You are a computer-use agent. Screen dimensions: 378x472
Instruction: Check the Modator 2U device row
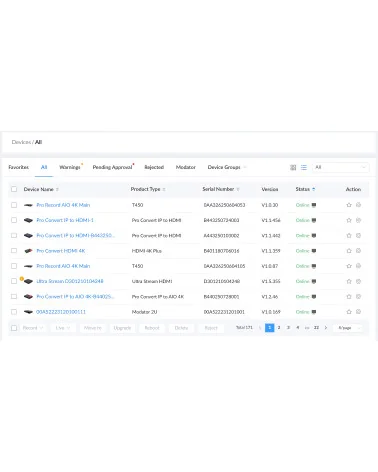[14, 312]
